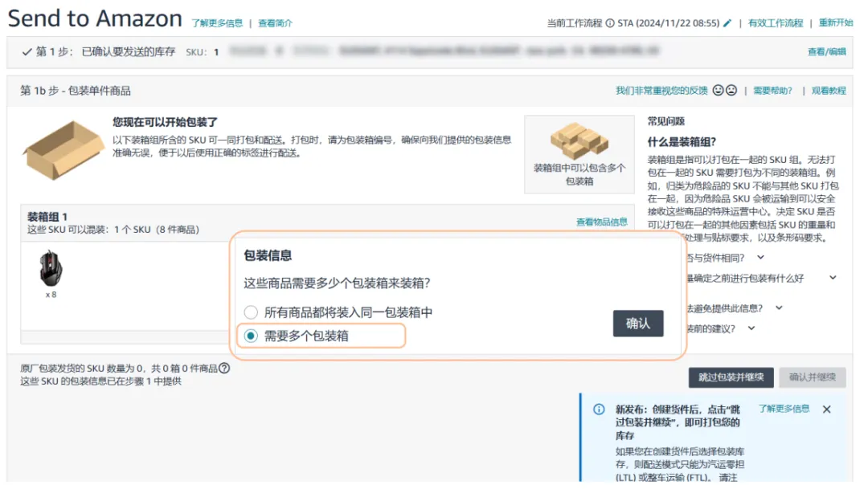Open the 需要帮助? link
The height and width of the screenshot is (489, 868).
(x=772, y=91)
